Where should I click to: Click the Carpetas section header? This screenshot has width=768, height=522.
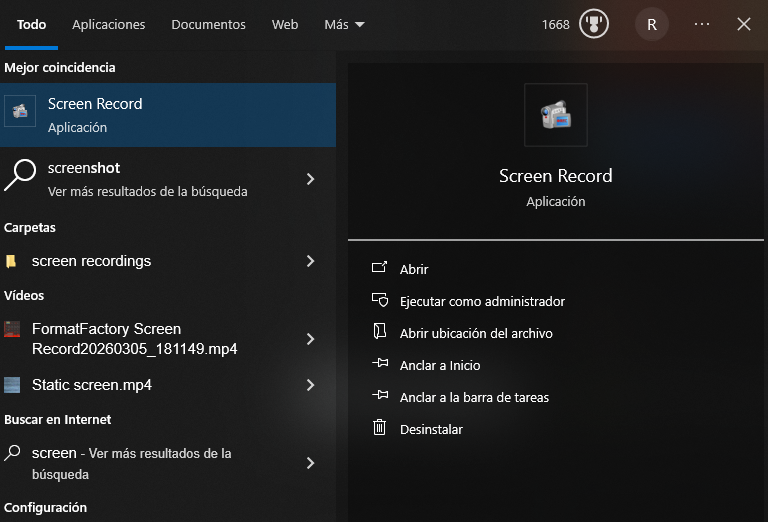point(30,228)
